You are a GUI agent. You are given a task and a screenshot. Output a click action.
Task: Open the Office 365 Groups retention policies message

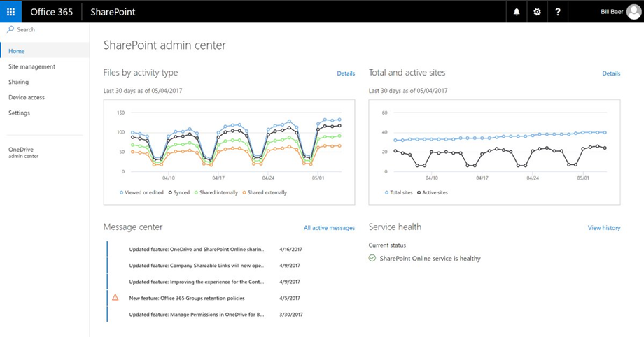[187, 299]
